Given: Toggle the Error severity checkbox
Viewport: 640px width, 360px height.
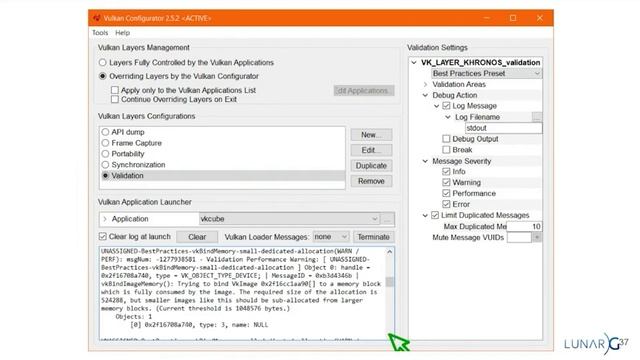Looking at the screenshot, I should point(446,204).
